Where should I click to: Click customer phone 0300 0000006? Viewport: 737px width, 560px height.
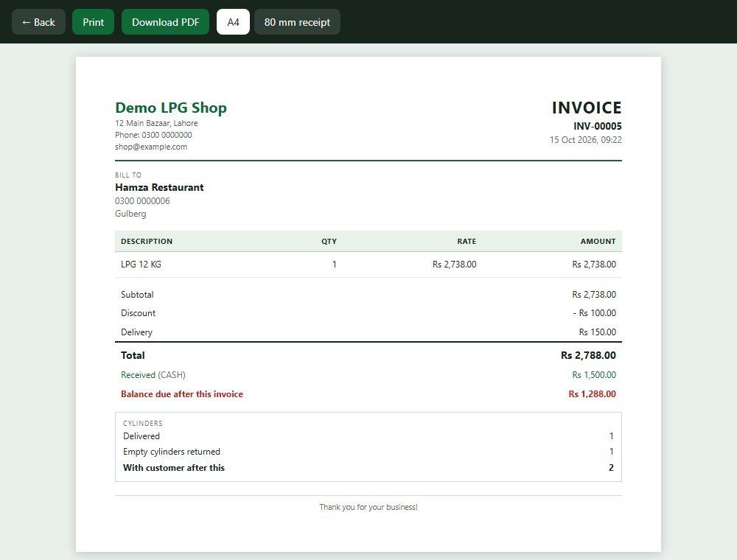point(142,201)
